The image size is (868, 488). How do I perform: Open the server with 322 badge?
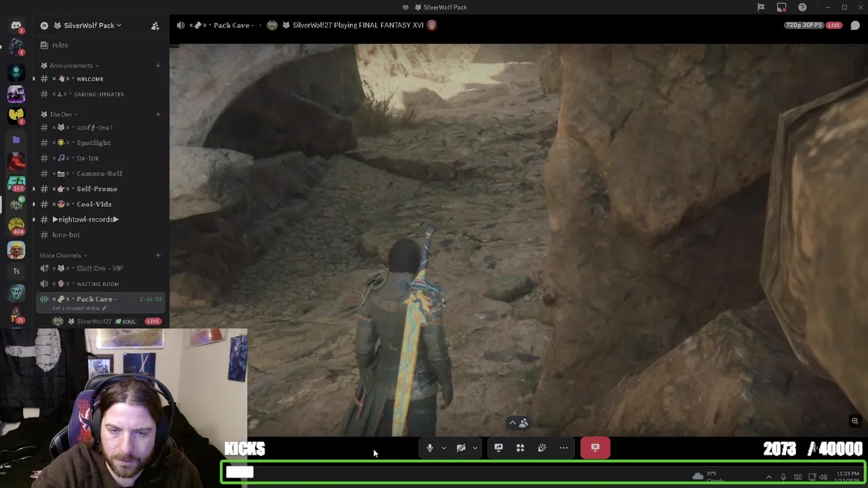[x=16, y=183]
